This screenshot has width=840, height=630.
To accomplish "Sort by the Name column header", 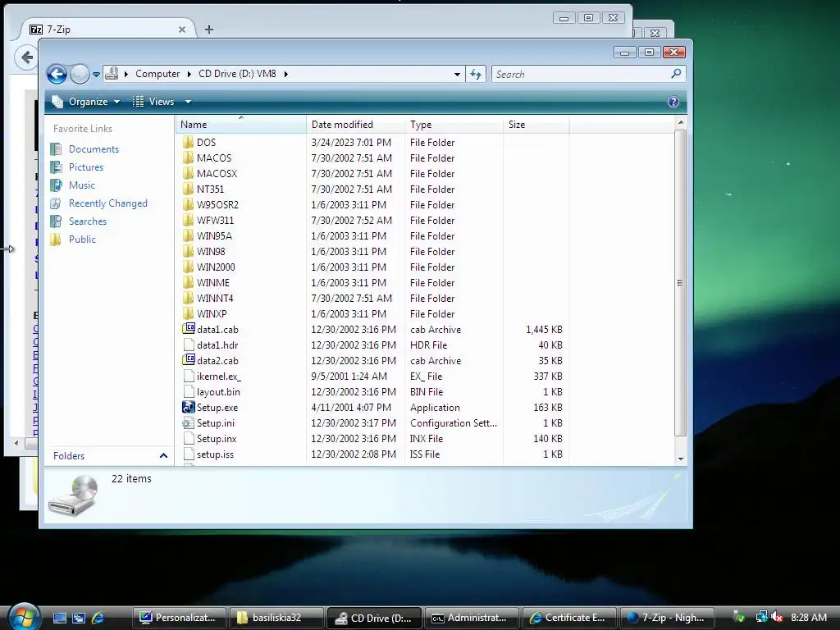I will pyautogui.click(x=240, y=125).
